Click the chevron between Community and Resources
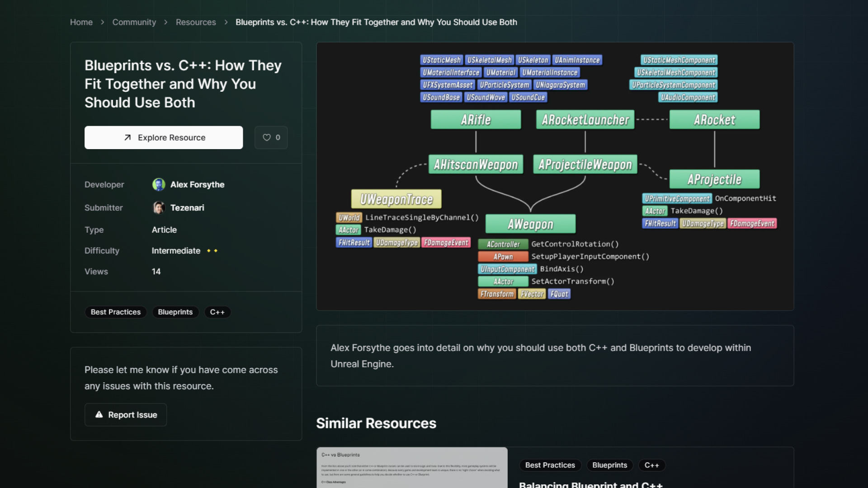Image resolution: width=868 pixels, height=488 pixels. coord(165,22)
